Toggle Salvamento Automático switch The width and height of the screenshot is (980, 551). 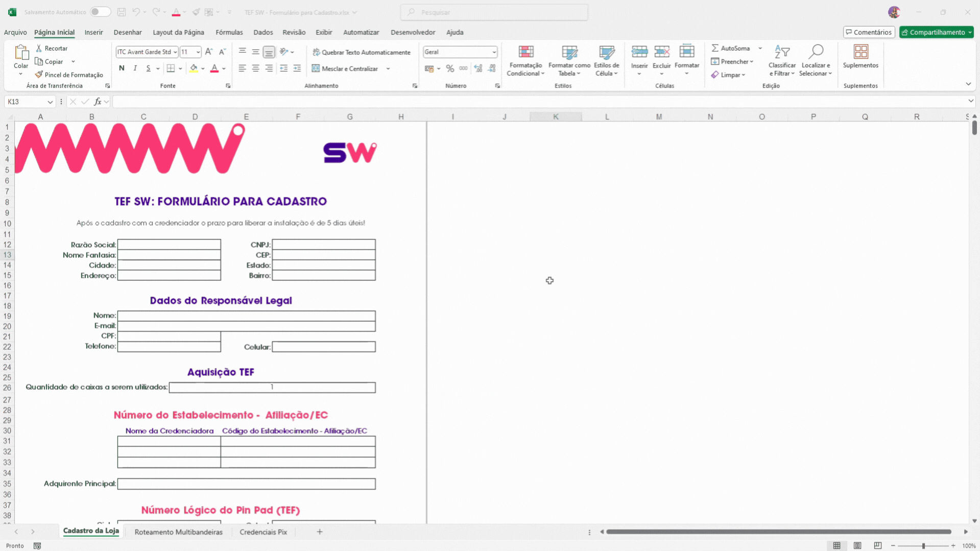pos(100,12)
